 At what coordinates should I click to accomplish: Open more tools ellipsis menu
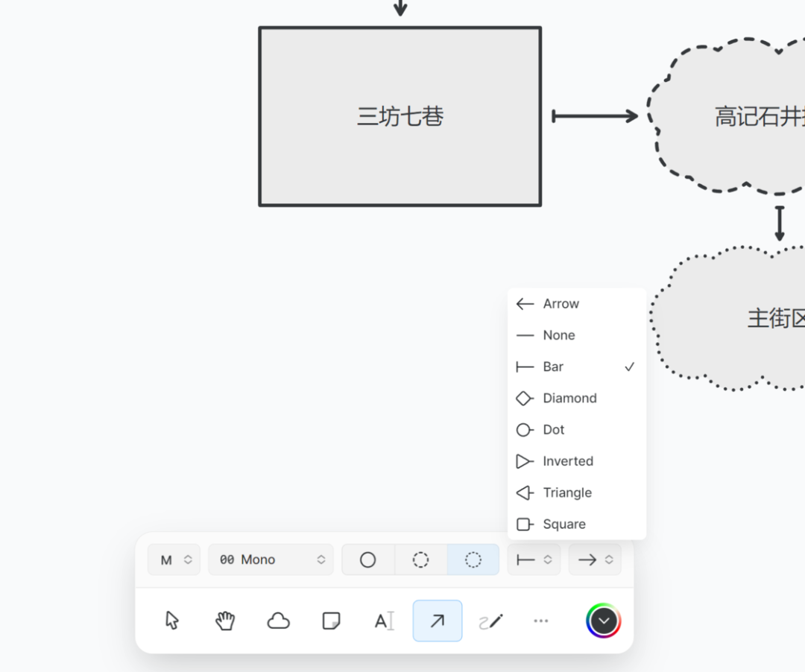coord(541,621)
